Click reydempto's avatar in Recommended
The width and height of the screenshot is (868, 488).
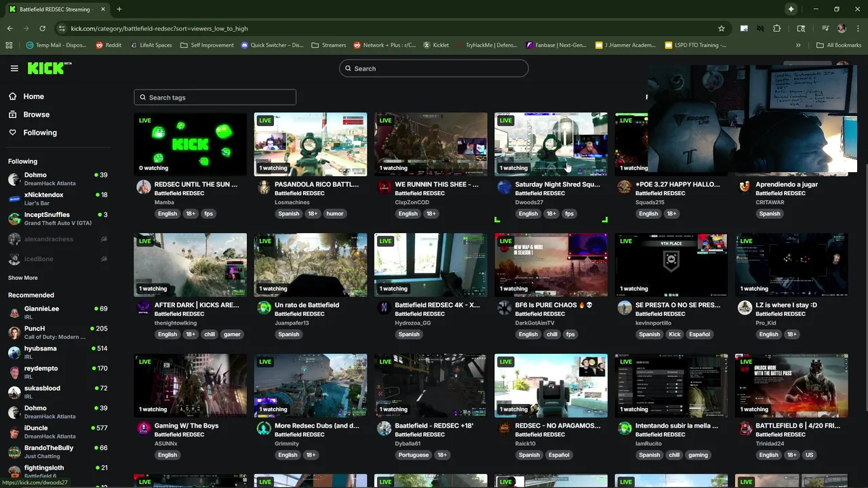pos(14,372)
